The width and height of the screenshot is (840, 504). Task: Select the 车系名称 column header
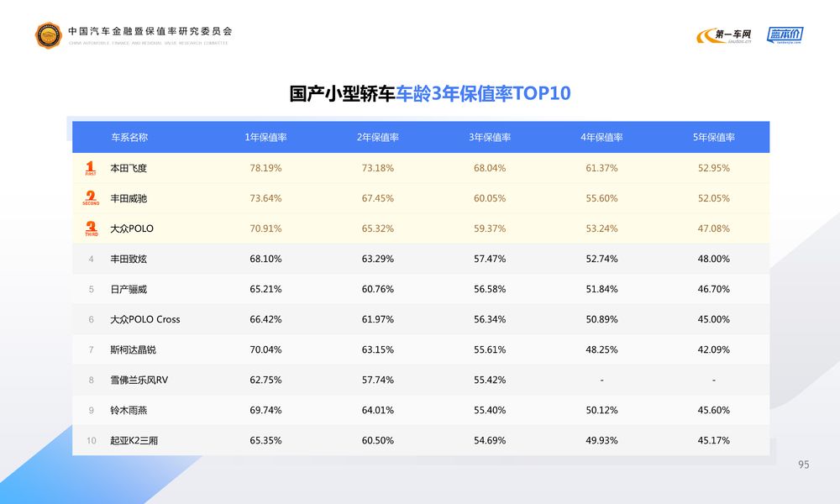tap(129, 138)
